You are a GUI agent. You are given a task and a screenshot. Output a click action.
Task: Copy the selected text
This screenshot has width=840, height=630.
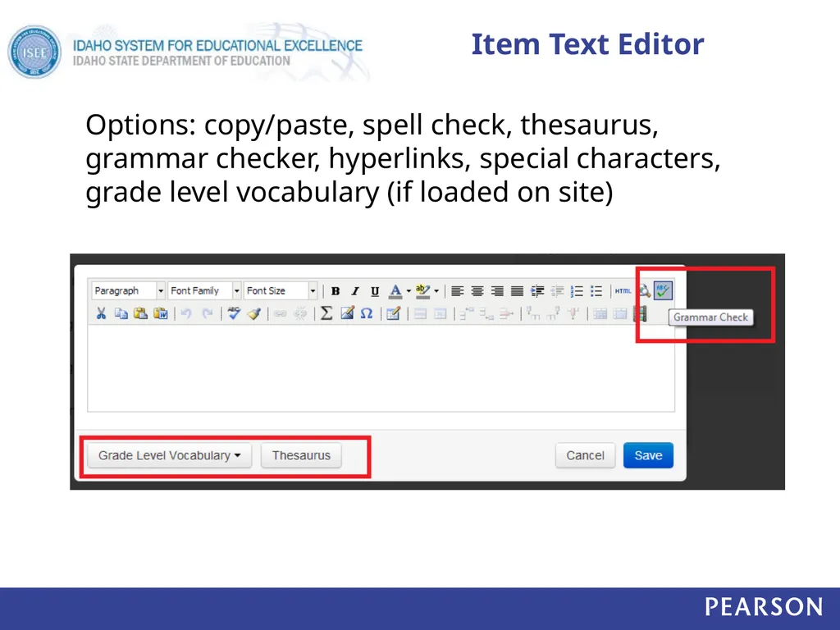[x=121, y=313]
